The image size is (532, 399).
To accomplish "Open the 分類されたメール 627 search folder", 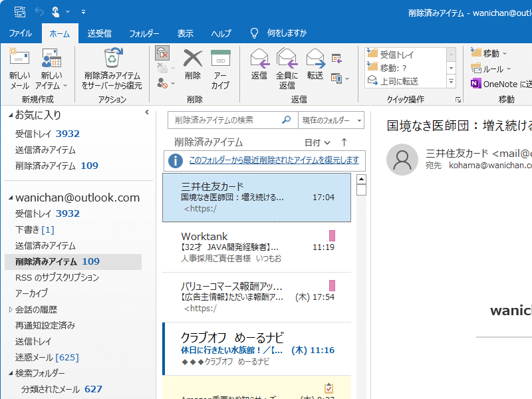I will pos(62,389).
